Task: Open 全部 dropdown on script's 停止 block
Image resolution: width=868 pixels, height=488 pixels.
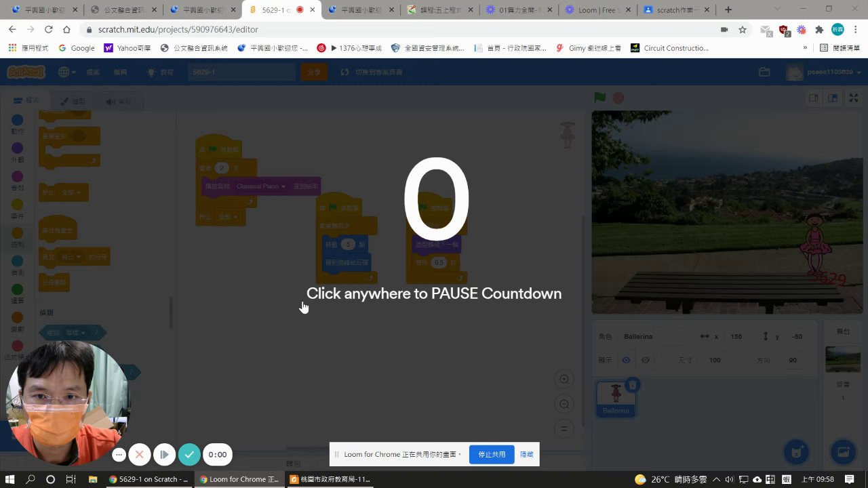Action: [x=229, y=217]
